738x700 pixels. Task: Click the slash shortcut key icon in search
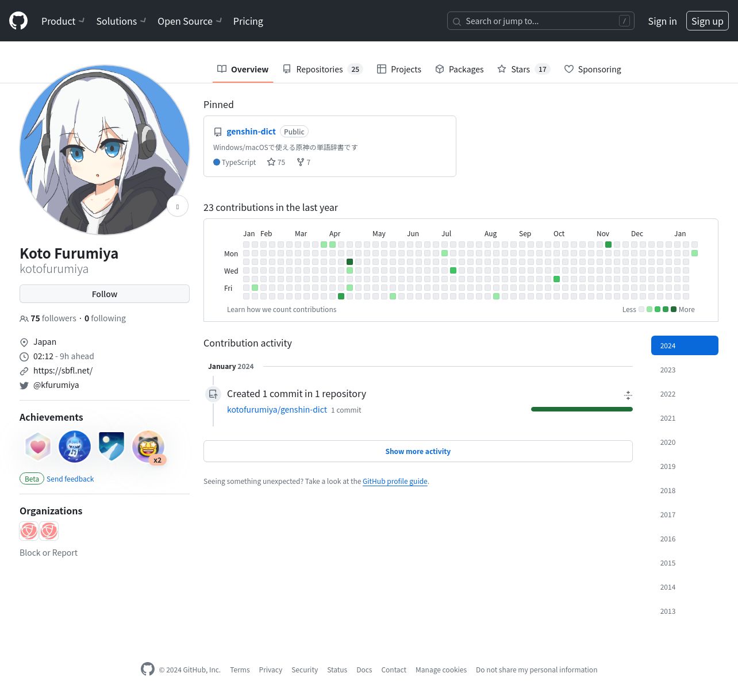624,21
